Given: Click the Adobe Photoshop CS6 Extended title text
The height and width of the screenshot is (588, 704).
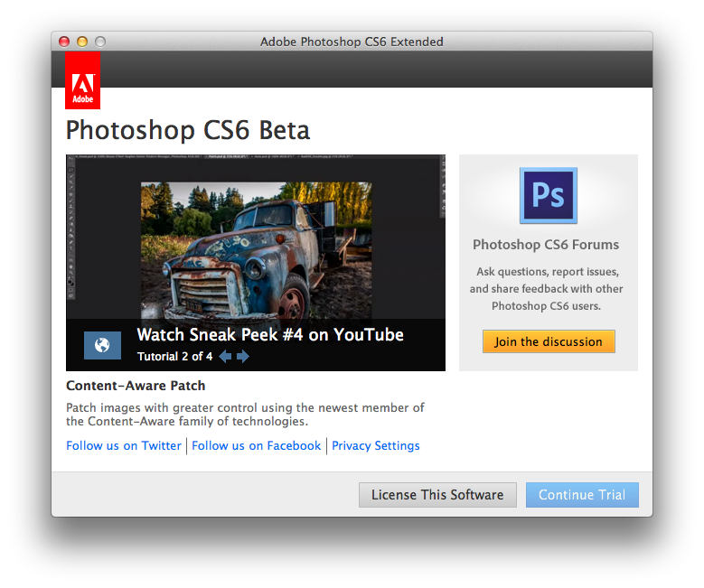Looking at the screenshot, I should tap(352, 42).
